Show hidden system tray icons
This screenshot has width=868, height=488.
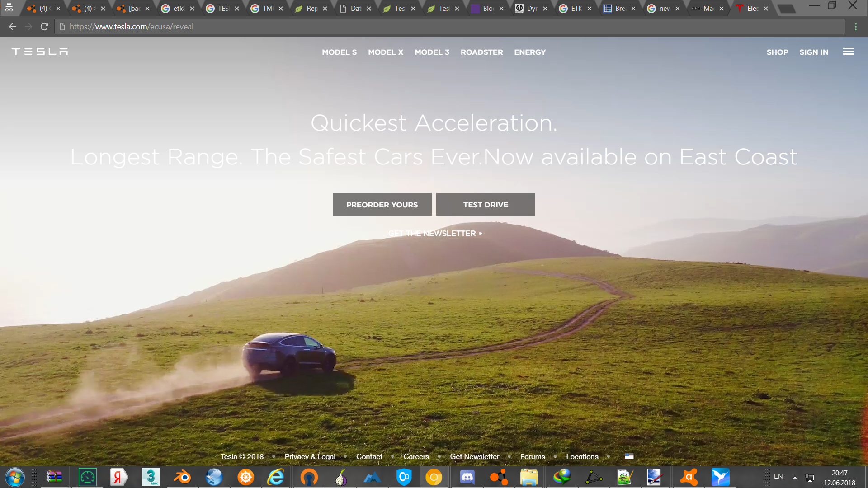pos(795,477)
